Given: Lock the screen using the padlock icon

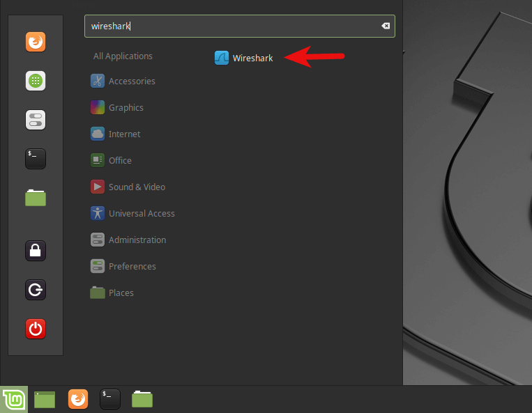Looking at the screenshot, I should [x=36, y=250].
